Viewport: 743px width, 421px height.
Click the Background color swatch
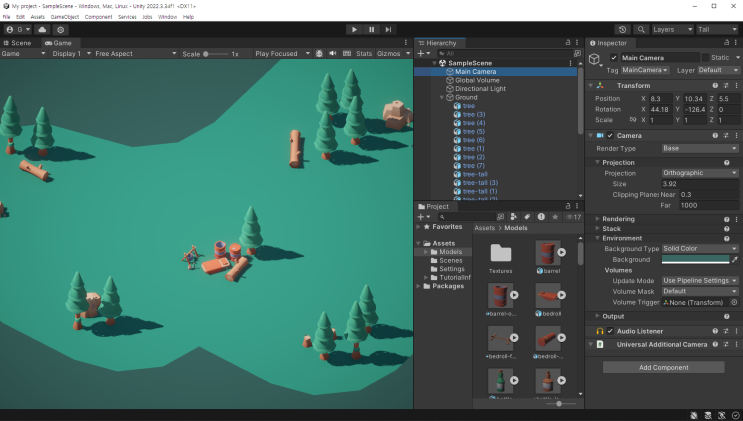point(694,259)
